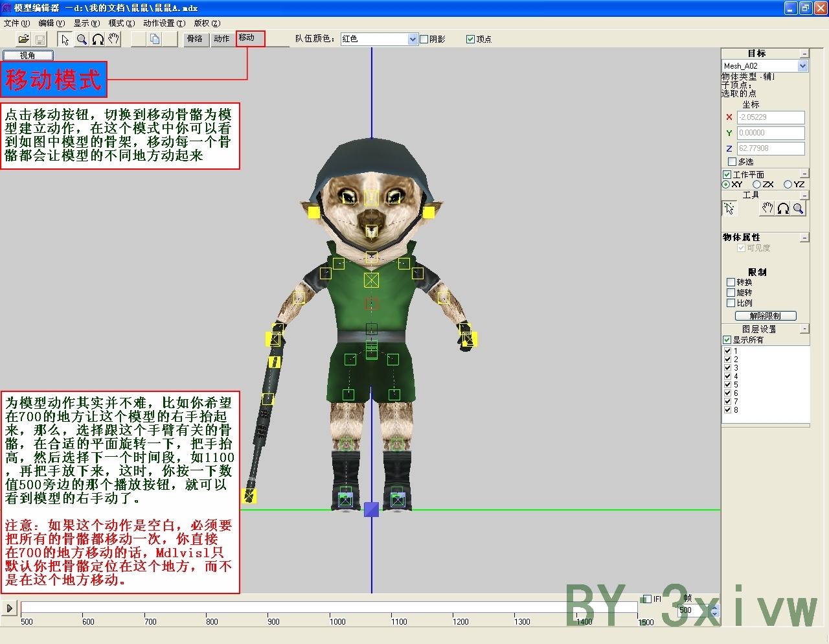
Task: Pick the magnifier tool in 工具 panel
Action: pyautogui.click(x=799, y=208)
